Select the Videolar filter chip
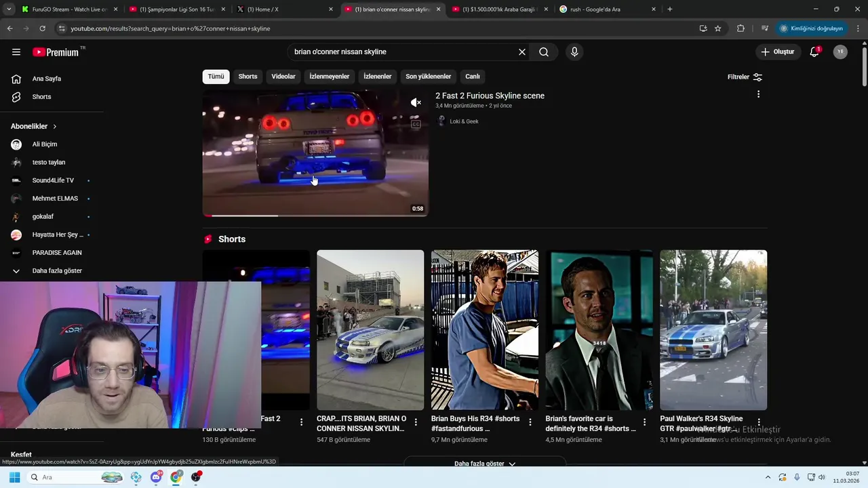The image size is (868, 488). [x=283, y=77]
